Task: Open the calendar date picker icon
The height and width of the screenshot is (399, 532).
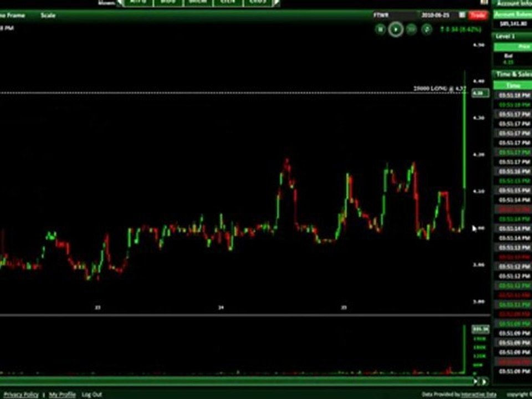Action: click(x=462, y=15)
